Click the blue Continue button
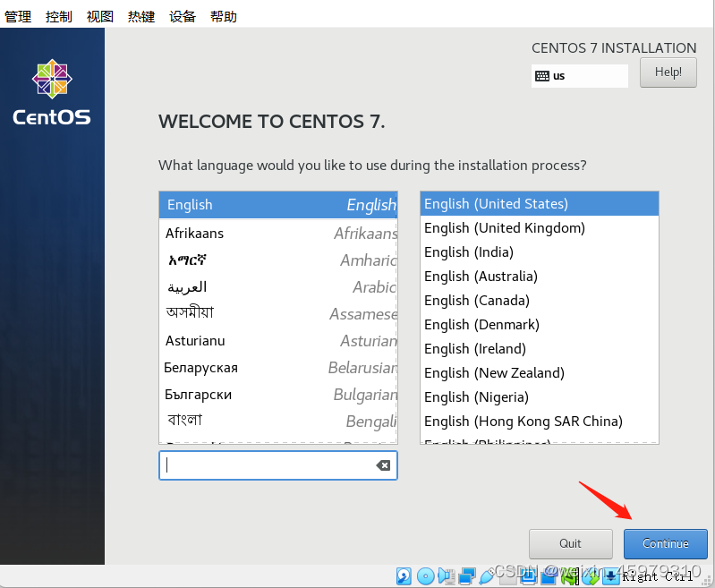This screenshot has height=588, width=715. [665, 543]
